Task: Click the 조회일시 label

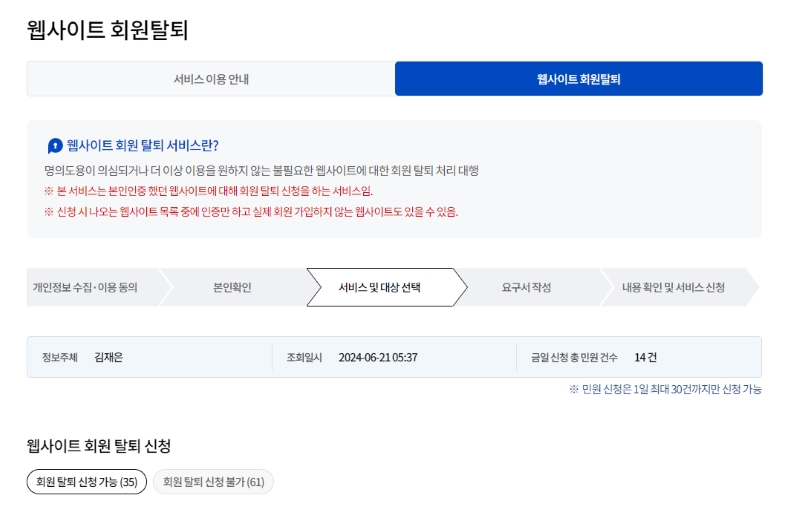Action: pyautogui.click(x=304, y=357)
